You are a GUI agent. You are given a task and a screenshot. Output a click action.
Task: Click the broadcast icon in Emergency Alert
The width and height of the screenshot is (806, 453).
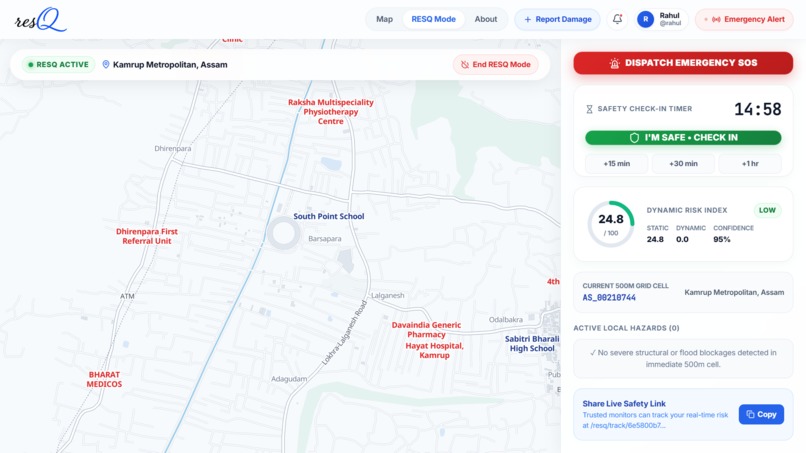(x=716, y=20)
